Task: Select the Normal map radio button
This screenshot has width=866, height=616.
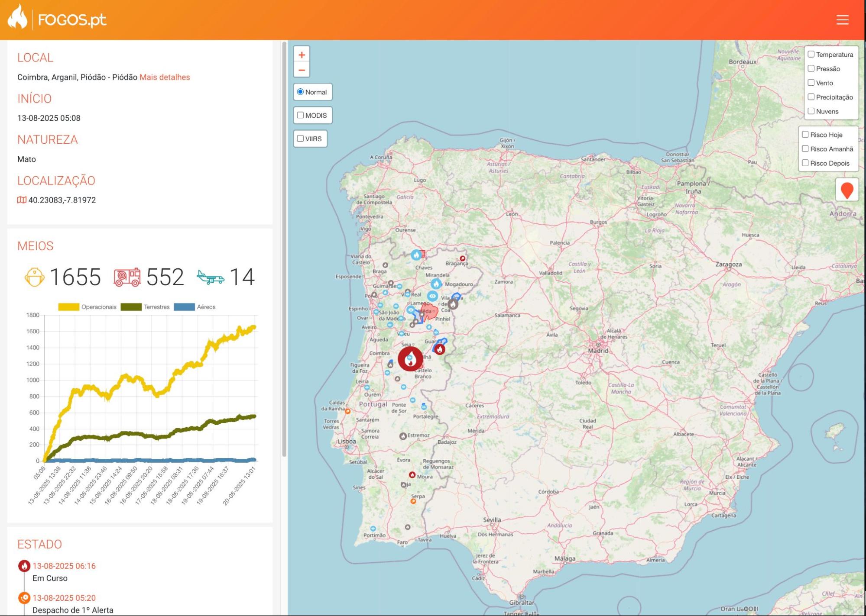Action: [x=300, y=92]
